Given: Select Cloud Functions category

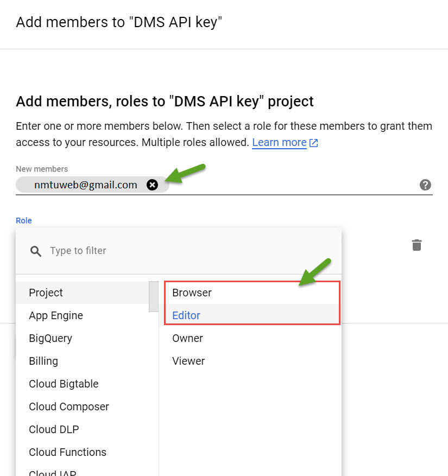Looking at the screenshot, I should tap(83, 452).
